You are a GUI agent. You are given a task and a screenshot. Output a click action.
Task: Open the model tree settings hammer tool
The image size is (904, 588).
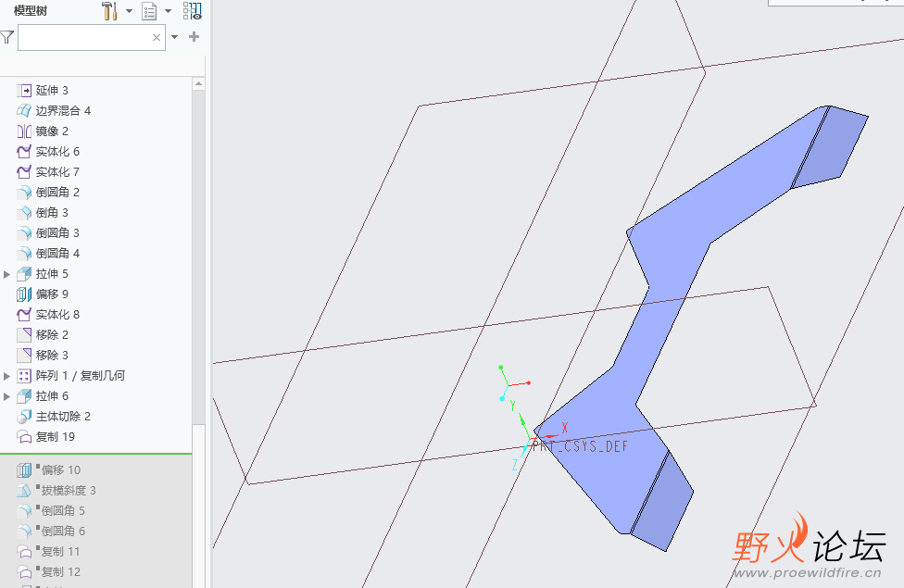[x=109, y=10]
